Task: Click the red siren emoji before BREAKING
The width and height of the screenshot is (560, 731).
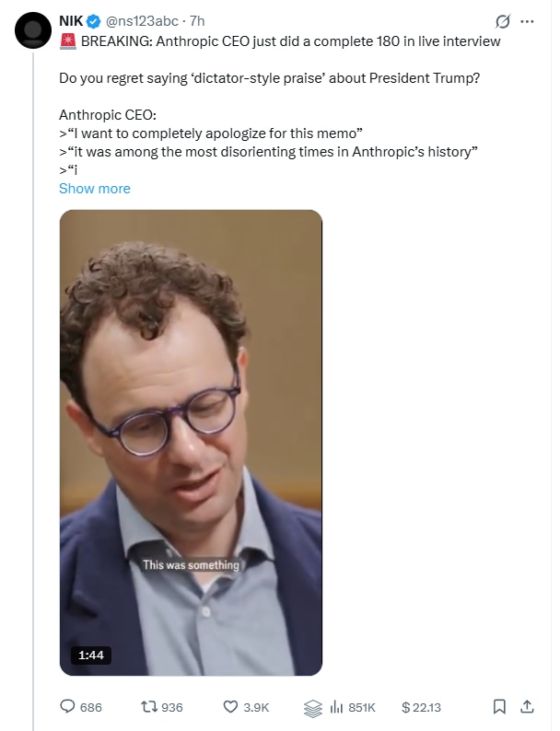Action: [x=67, y=41]
